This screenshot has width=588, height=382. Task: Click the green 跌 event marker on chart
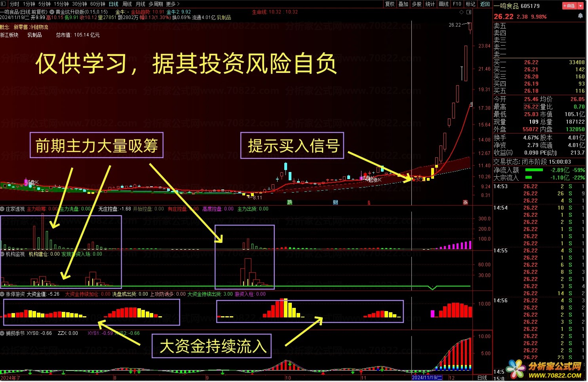click(289, 202)
